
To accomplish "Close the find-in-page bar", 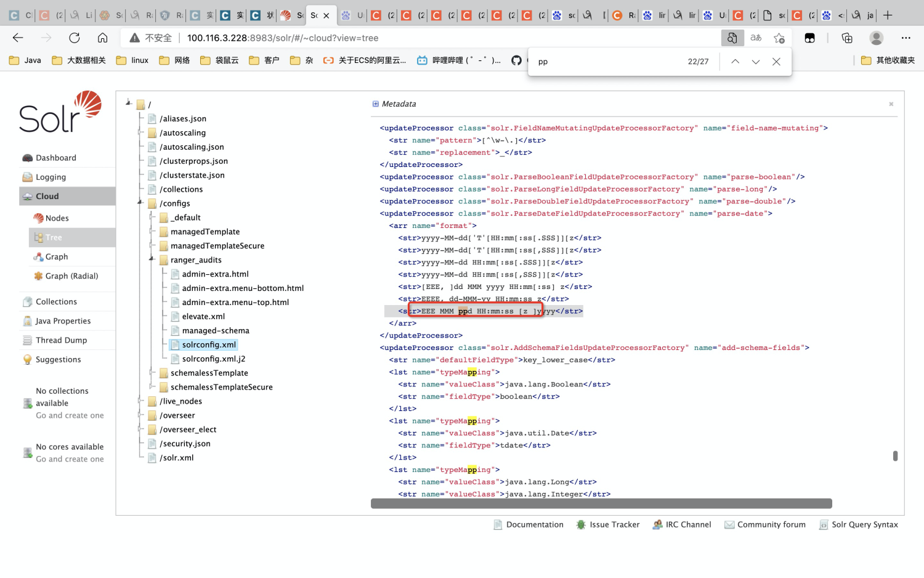I will click(776, 62).
